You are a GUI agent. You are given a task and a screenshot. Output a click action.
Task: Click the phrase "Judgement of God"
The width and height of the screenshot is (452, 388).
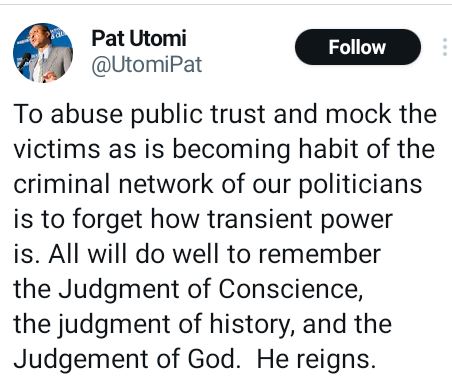[x=127, y=360]
